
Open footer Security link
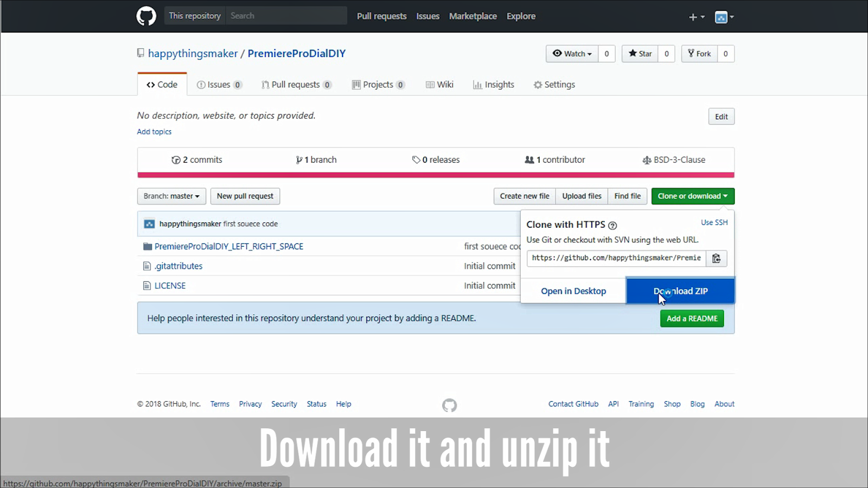point(284,404)
